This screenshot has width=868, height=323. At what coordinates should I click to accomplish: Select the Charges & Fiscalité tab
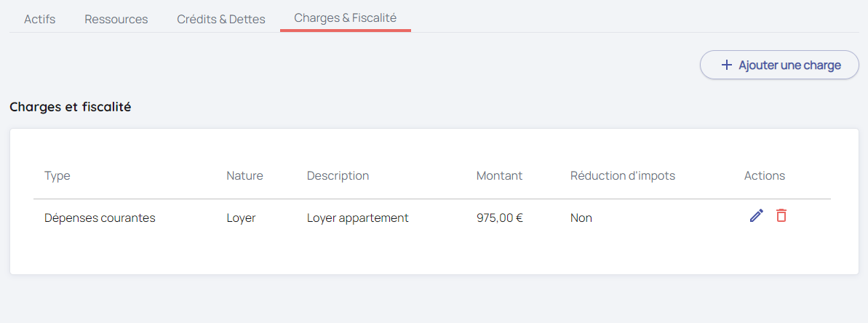click(346, 18)
